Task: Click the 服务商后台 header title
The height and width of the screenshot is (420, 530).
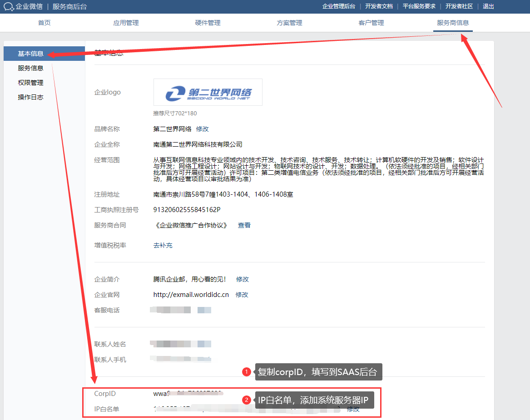Action: pos(69,6)
